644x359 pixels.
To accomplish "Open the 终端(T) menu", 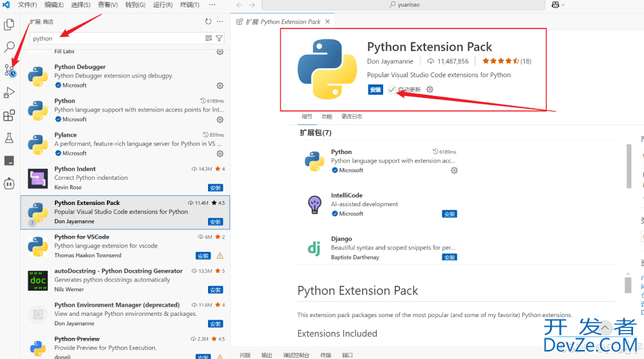I will pos(190,5).
